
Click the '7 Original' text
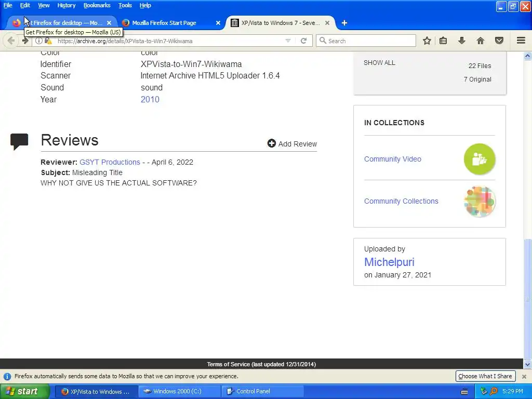[477, 79]
